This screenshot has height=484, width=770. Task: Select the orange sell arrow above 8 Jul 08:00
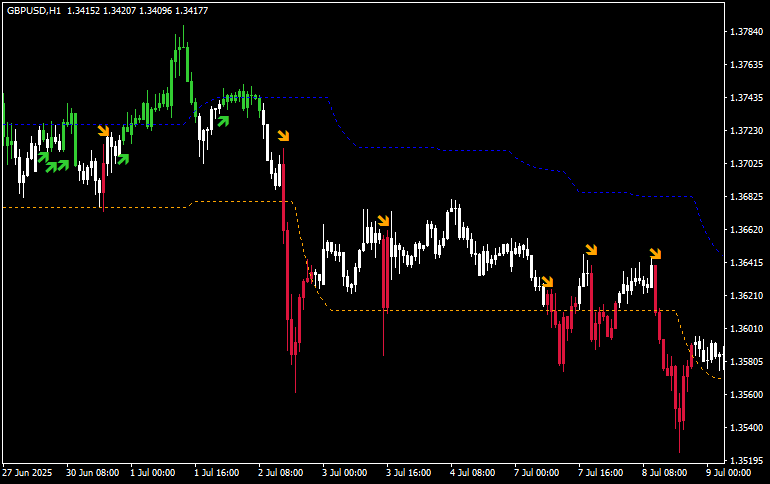coord(655,253)
